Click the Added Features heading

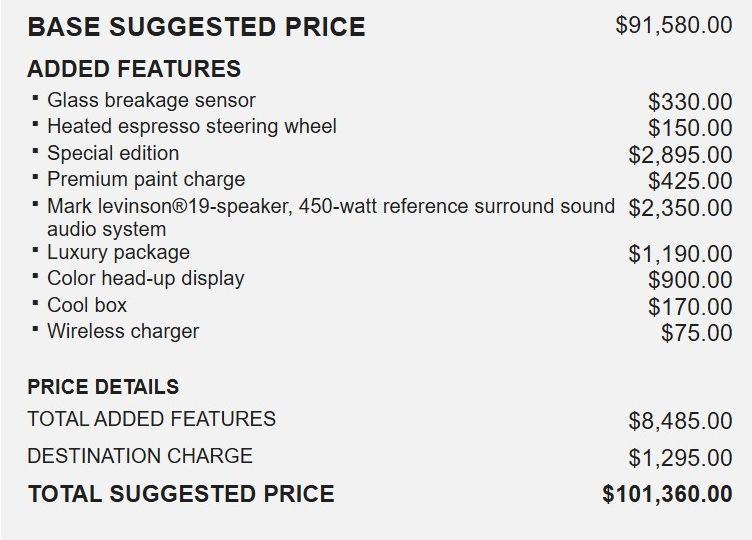tap(134, 69)
